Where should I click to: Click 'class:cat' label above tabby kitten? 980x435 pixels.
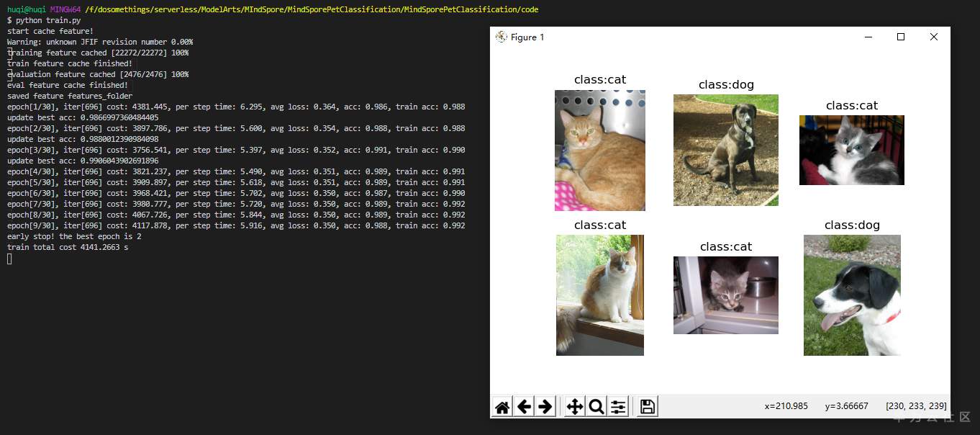pyautogui.click(x=726, y=247)
